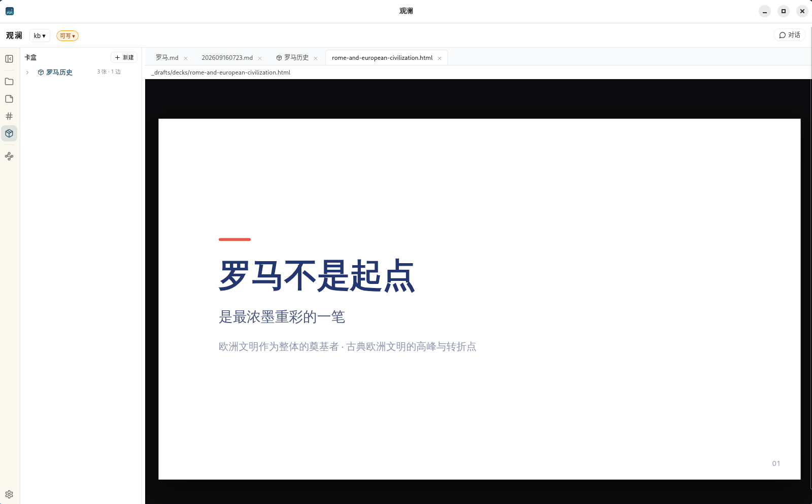Select the card box cube icon

(x=9, y=133)
